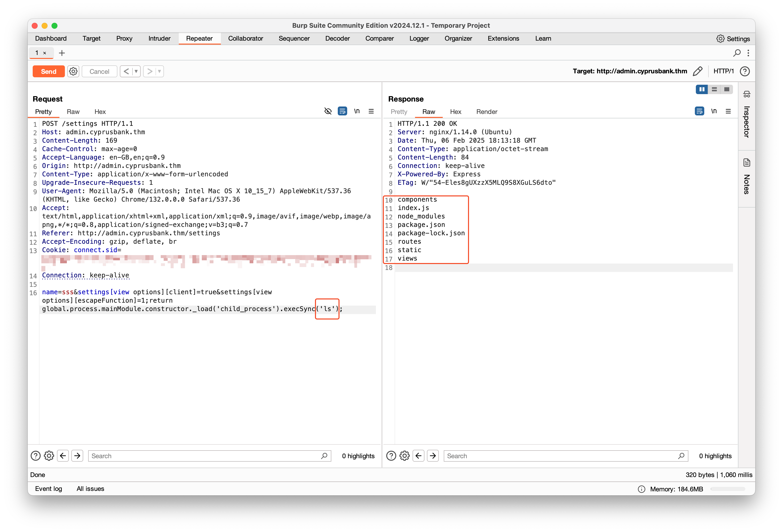
Task: Go to previous response search match
Action: pyautogui.click(x=418, y=456)
